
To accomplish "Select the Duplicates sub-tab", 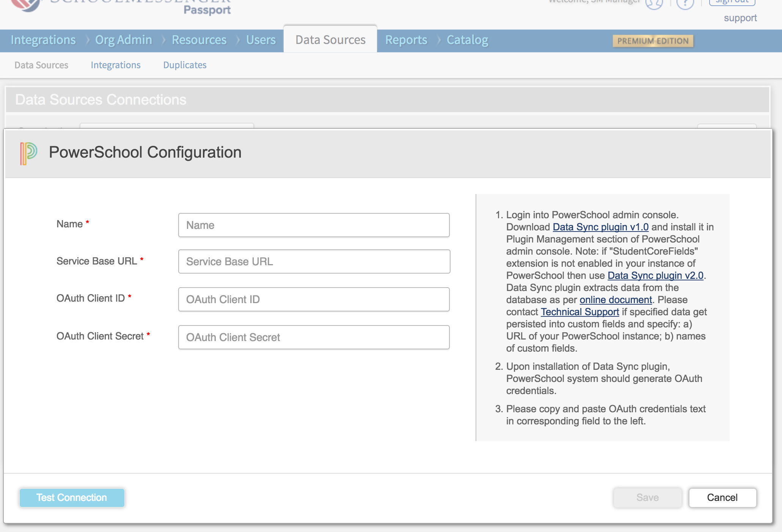I will pyautogui.click(x=185, y=65).
